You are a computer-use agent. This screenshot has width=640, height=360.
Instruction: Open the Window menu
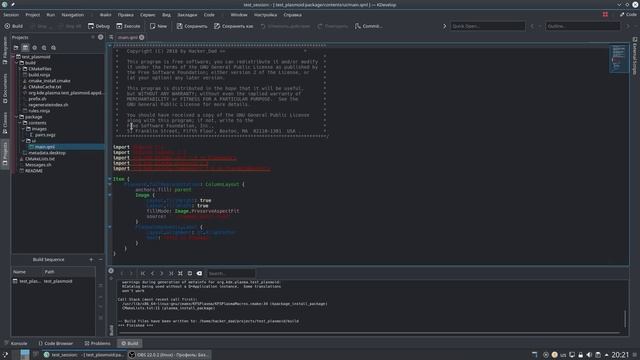239,15
